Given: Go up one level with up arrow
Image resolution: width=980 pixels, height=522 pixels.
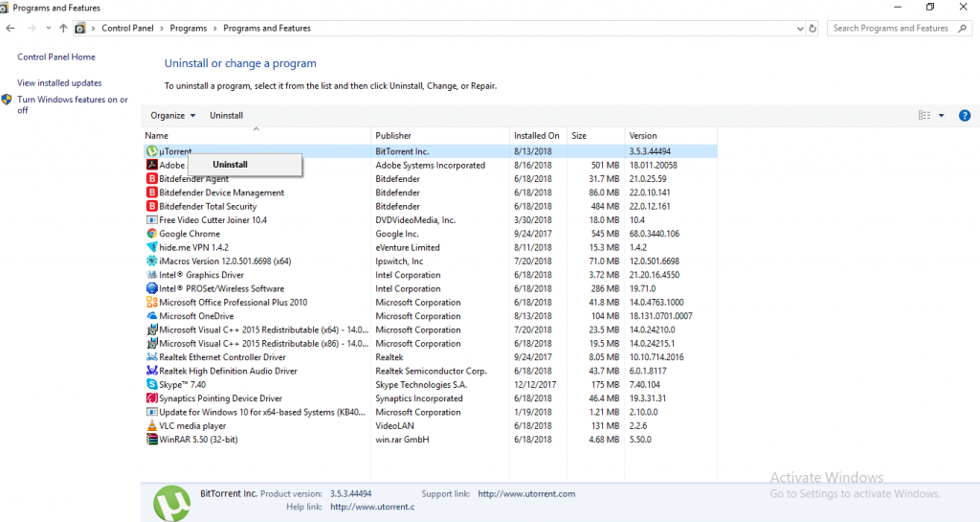Looking at the screenshot, I should click(x=63, y=28).
